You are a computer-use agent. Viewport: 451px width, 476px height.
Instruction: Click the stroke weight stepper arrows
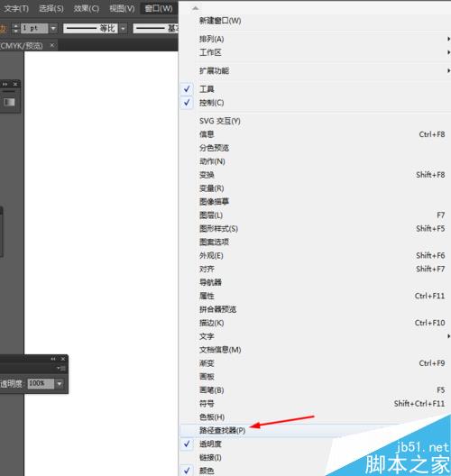point(16,29)
